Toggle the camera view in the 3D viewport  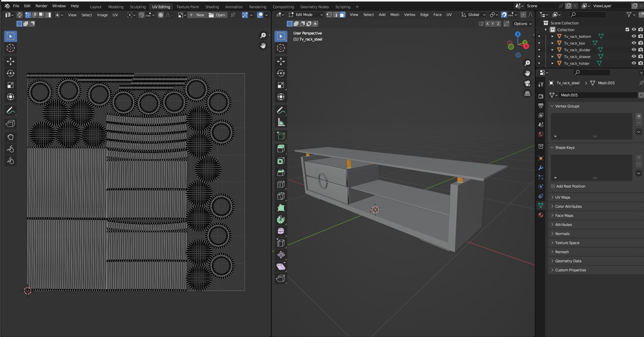pos(527,83)
